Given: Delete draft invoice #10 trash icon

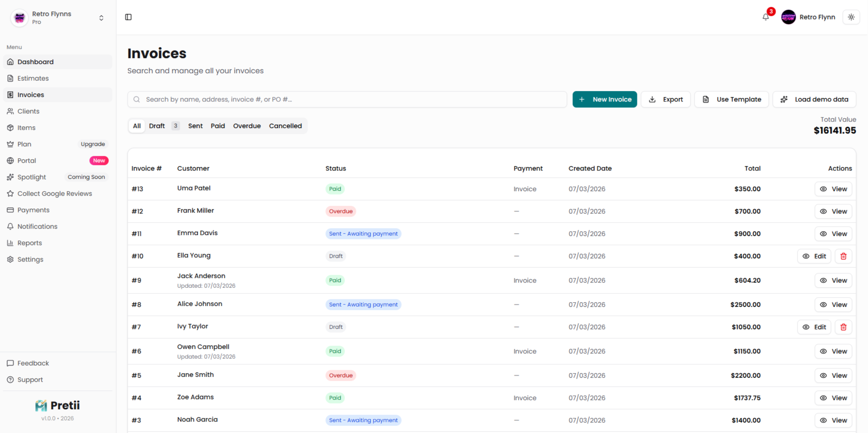Looking at the screenshot, I should pyautogui.click(x=843, y=256).
